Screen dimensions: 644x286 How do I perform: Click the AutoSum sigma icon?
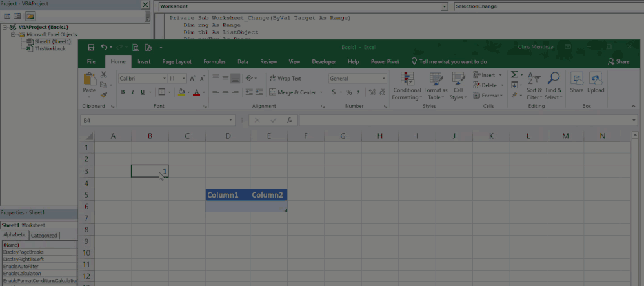pyautogui.click(x=514, y=75)
